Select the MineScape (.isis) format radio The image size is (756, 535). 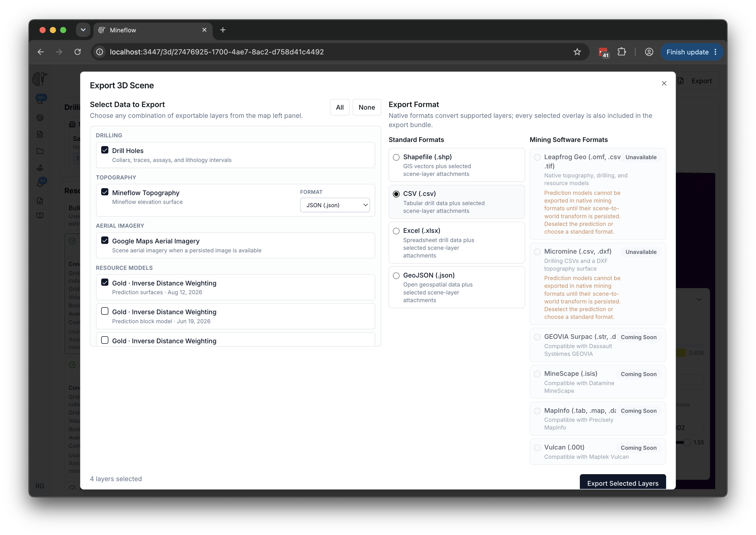537,374
